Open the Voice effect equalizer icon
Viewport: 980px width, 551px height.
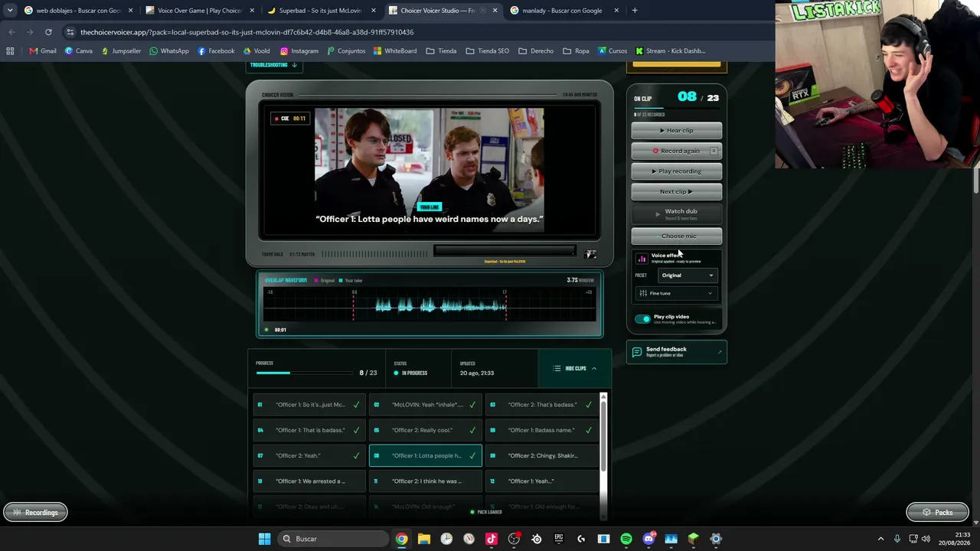pos(642,259)
